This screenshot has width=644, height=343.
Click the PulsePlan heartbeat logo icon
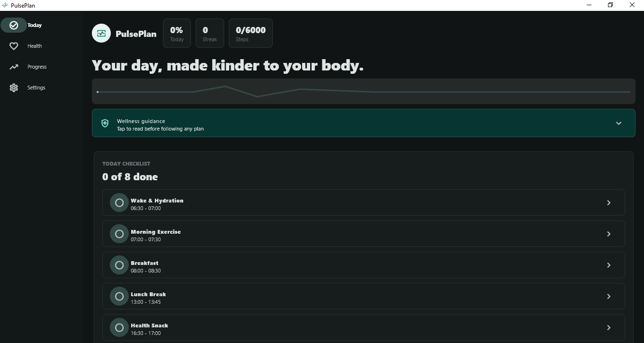click(x=101, y=33)
